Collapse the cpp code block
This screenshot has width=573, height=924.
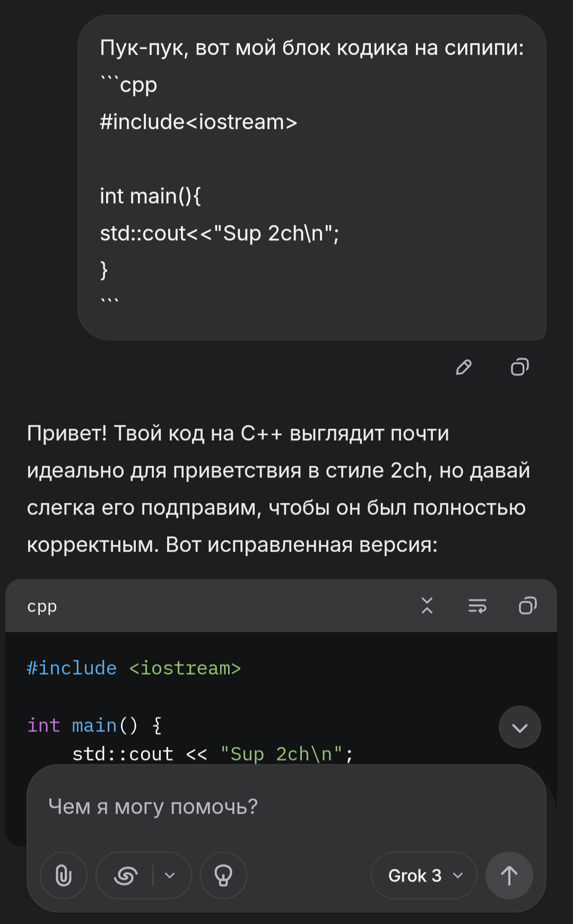(427, 606)
